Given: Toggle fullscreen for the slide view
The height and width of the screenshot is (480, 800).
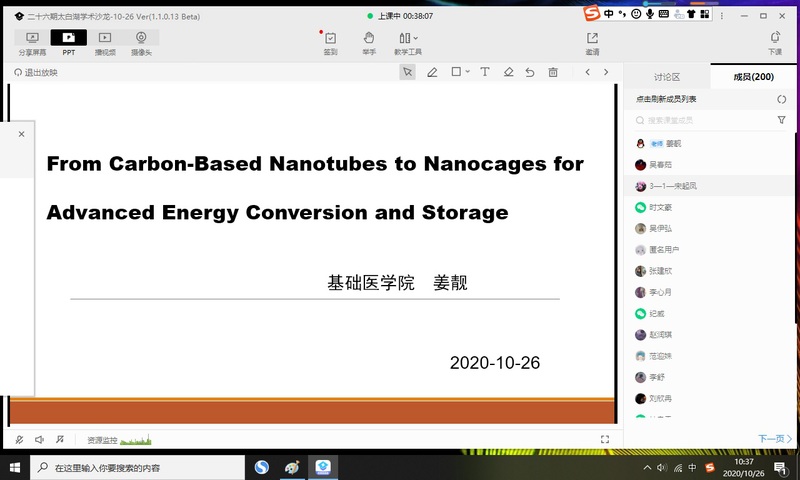Looking at the screenshot, I should coord(605,439).
